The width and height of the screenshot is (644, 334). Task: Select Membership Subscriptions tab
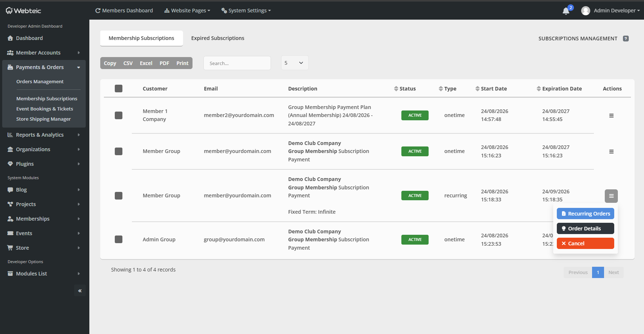[x=141, y=38]
